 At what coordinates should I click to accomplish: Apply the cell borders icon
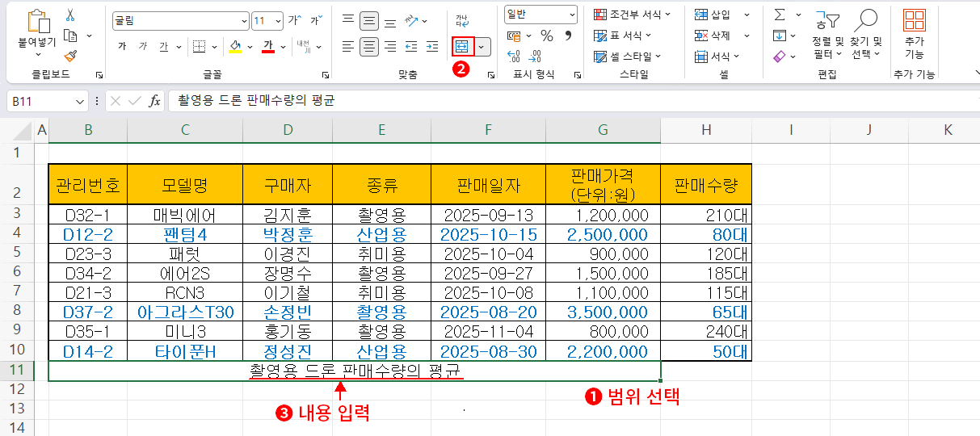point(200,46)
